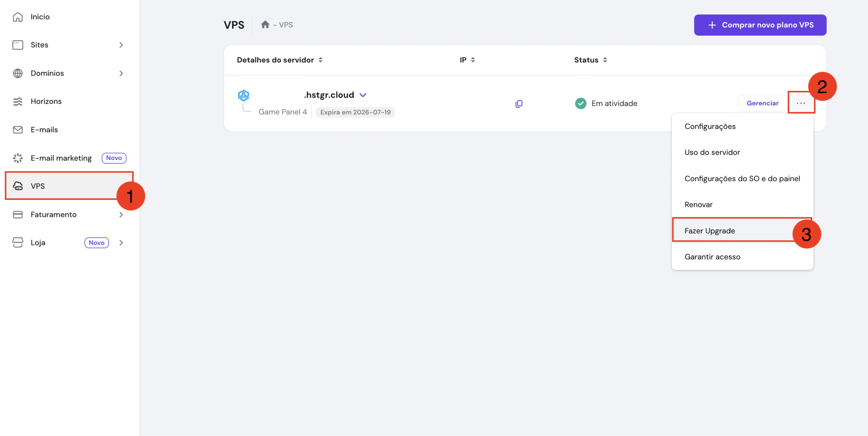Click the Game Panel server logo icon
Image resolution: width=868 pixels, height=436 pixels.
coord(243,95)
